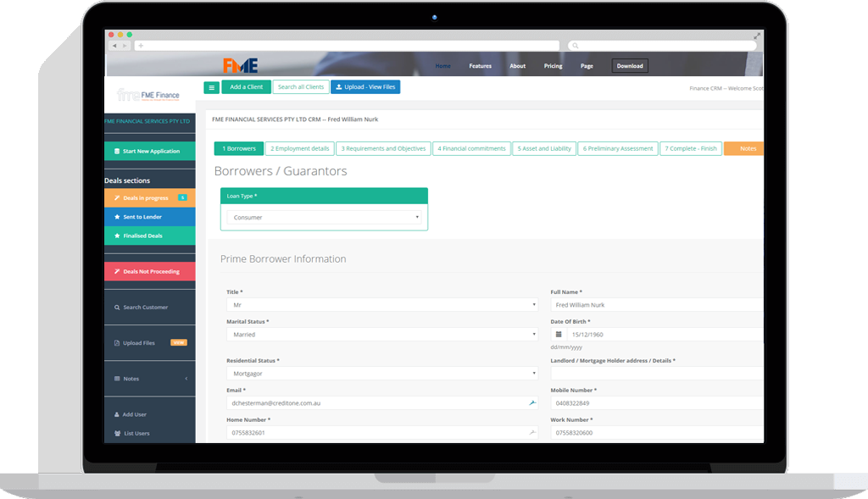Click Add User sidebar link

pyautogui.click(x=134, y=414)
